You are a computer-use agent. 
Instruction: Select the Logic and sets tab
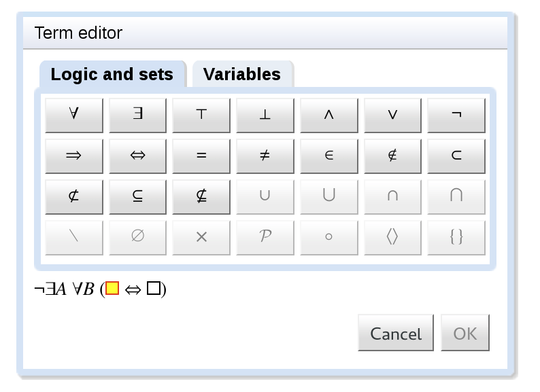[112, 74]
